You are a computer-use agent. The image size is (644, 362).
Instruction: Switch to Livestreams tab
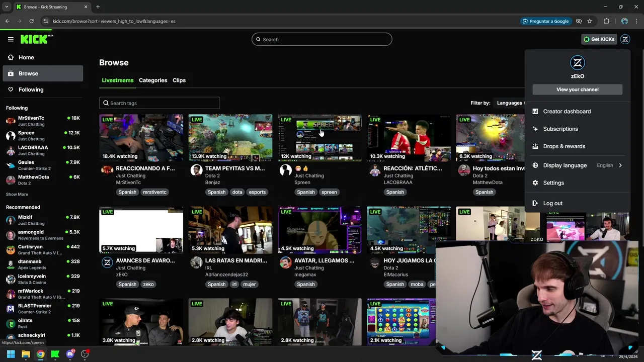click(118, 80)
